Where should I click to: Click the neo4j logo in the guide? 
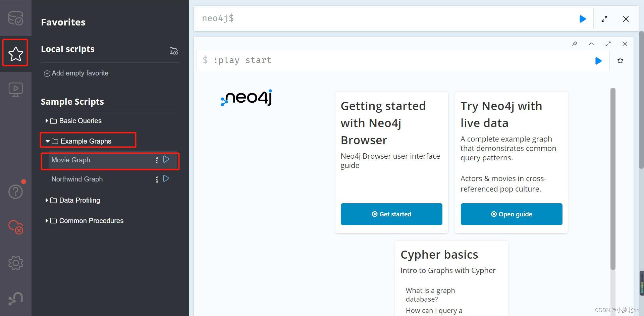[246, 98]
